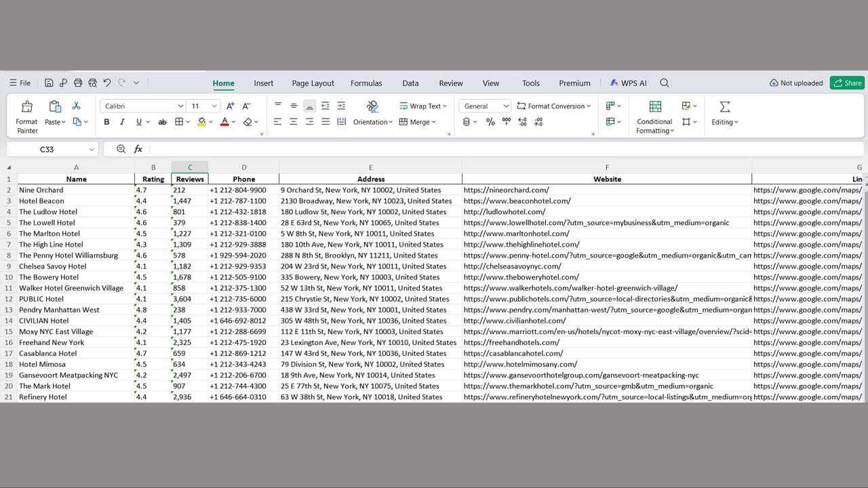Image resolution: width=868 pixels, height=488 pixels.
Task: Click the Copy icon
Action: [x=77, y=122]
